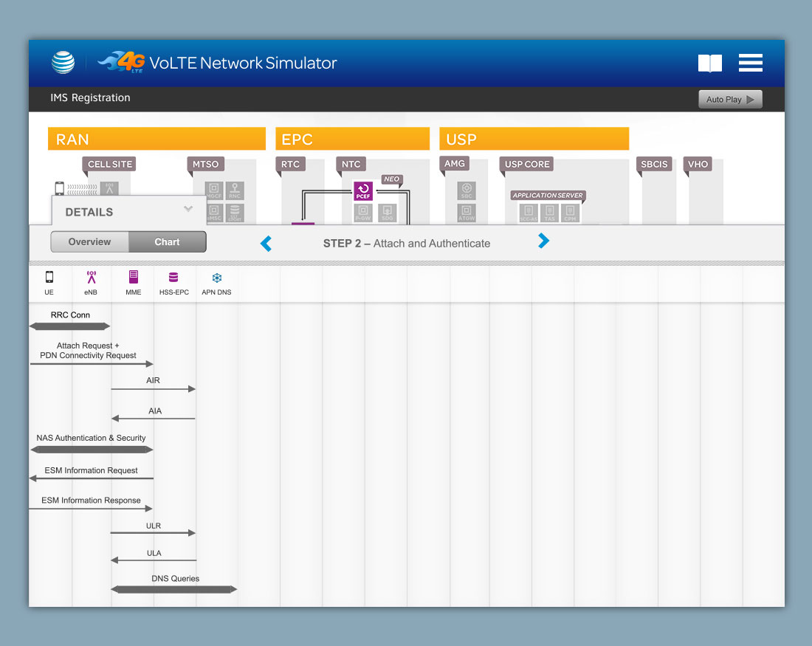This screenshot has width=812, height=646.
Task: Select the EPC section header
Action: click(x=352, y=139)
